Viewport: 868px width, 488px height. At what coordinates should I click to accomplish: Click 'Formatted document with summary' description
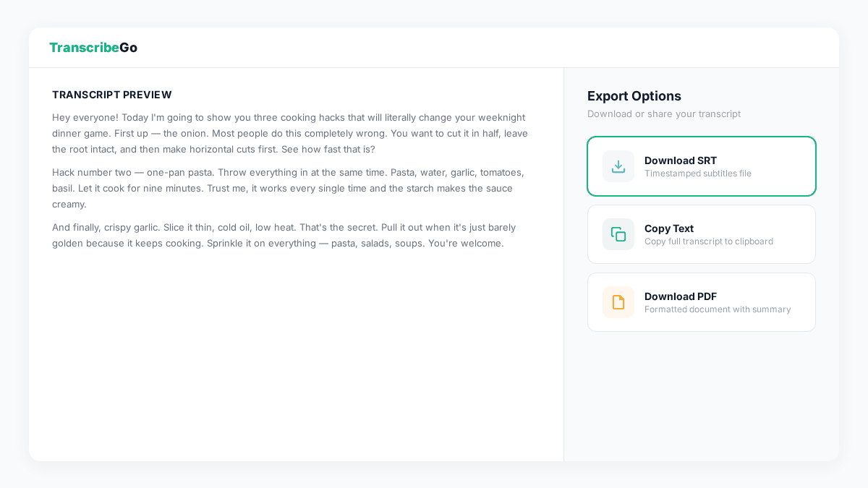(x=718, y=309)
